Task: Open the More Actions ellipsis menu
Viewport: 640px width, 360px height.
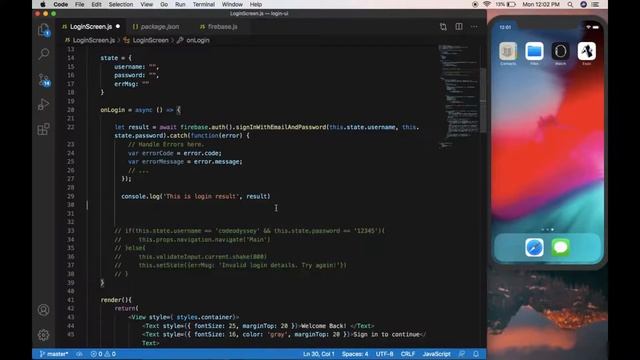Action: click(x=474, y=27)
